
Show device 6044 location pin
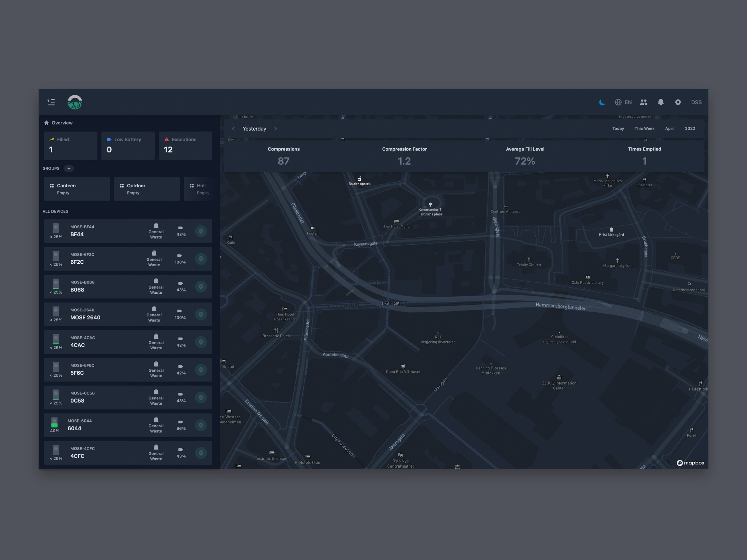(x=201, y=425)
